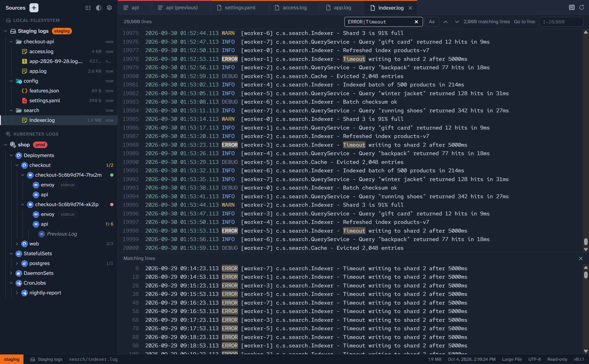
Task: Click Large File status bar indicator
Action: point(512,359)
